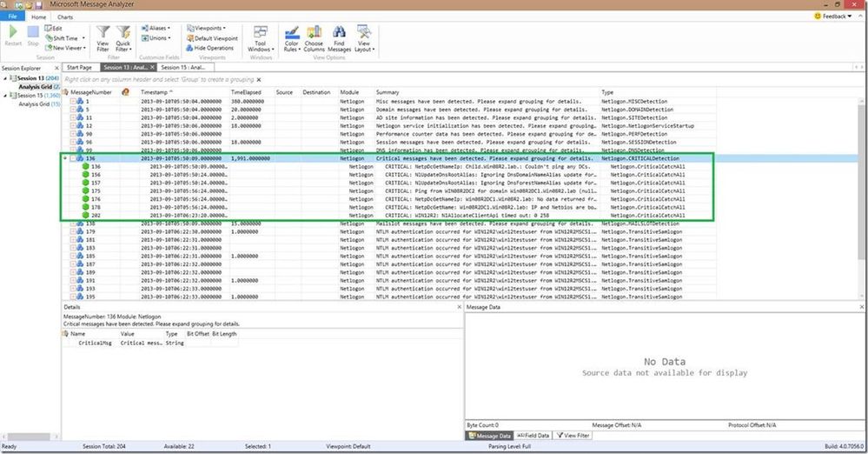Switch to Session 15 analysis tab
This screenshot has width=868, height=454.
(183, 67)
